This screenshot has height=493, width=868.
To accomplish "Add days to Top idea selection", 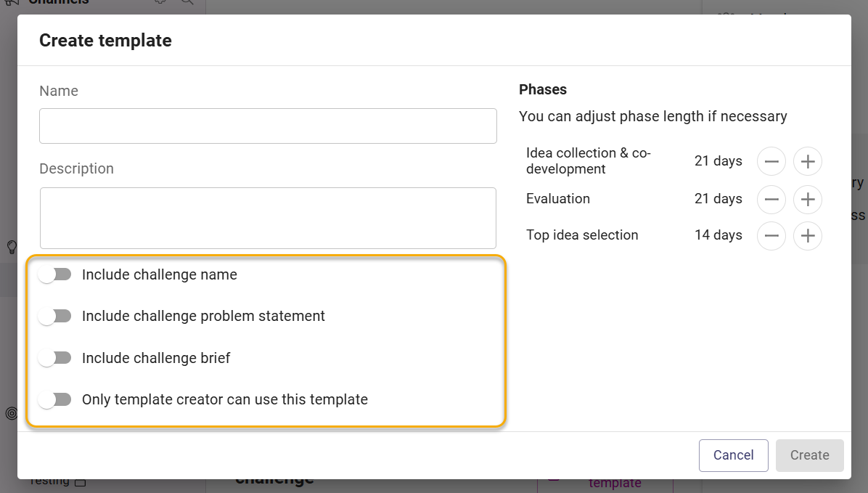I will tap(808, 236).
